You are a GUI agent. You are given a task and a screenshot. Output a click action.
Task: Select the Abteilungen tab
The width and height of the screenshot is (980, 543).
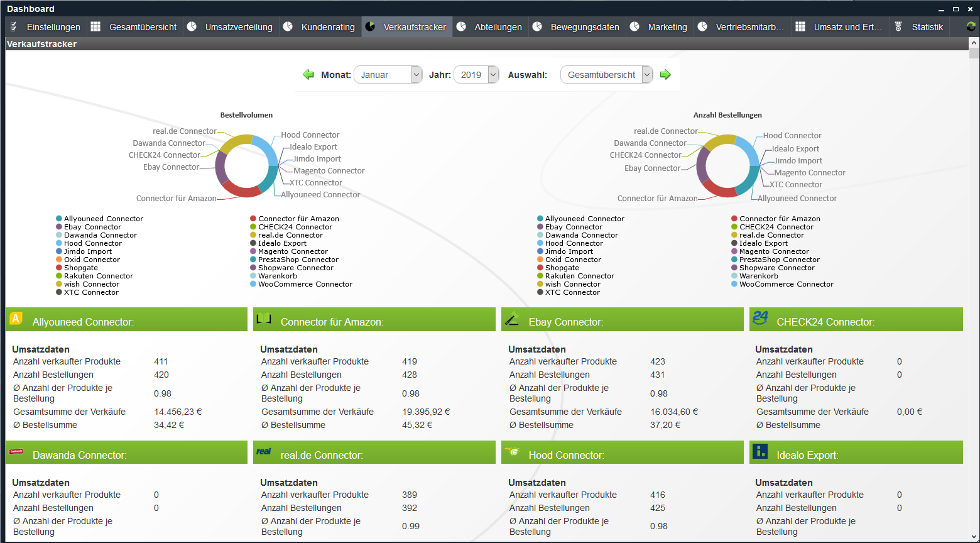[x=491, y=27]
